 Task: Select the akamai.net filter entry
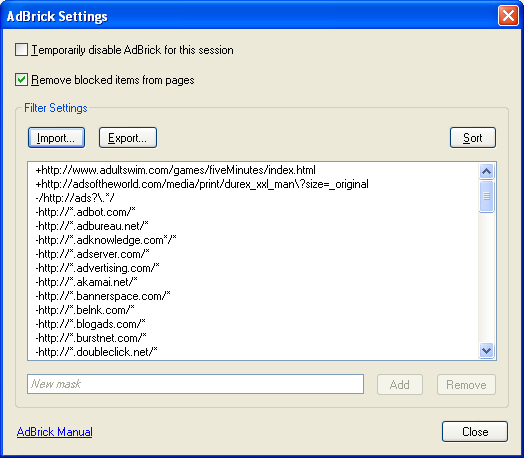coord(86,282)
